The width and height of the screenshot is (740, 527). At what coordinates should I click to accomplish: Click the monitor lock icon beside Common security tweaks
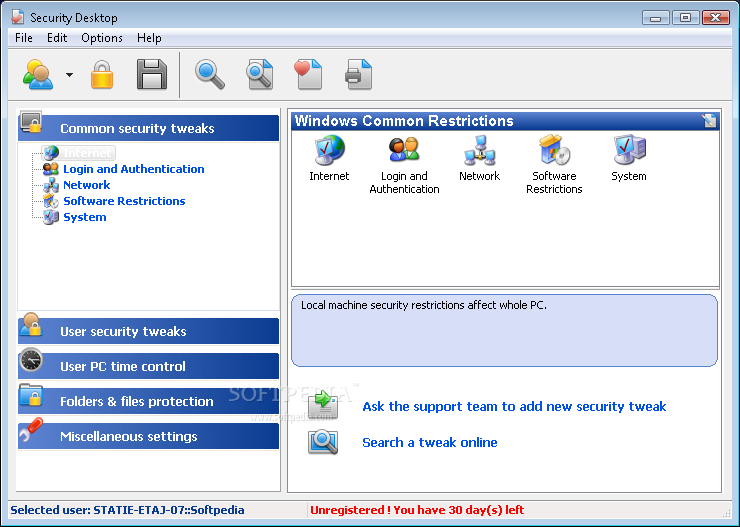click(31, 122)
